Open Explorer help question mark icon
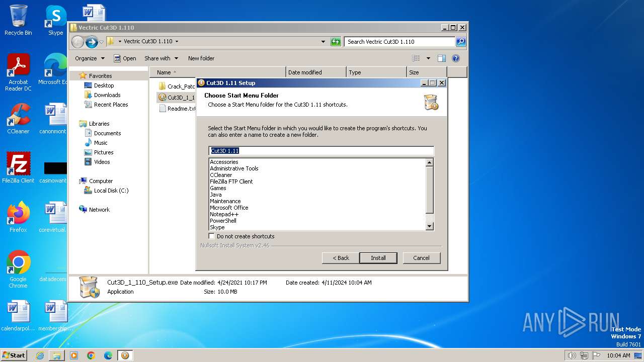 tap(456, 58)
